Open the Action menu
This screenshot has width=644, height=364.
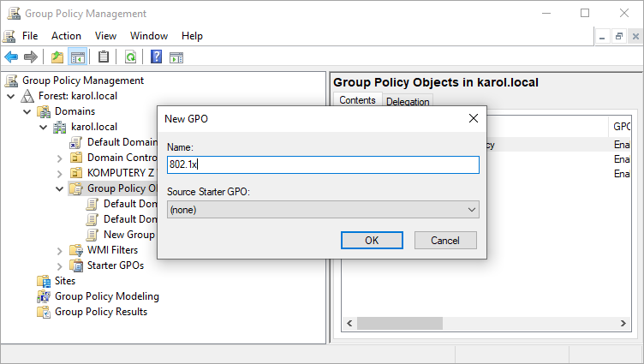(66, 36)
